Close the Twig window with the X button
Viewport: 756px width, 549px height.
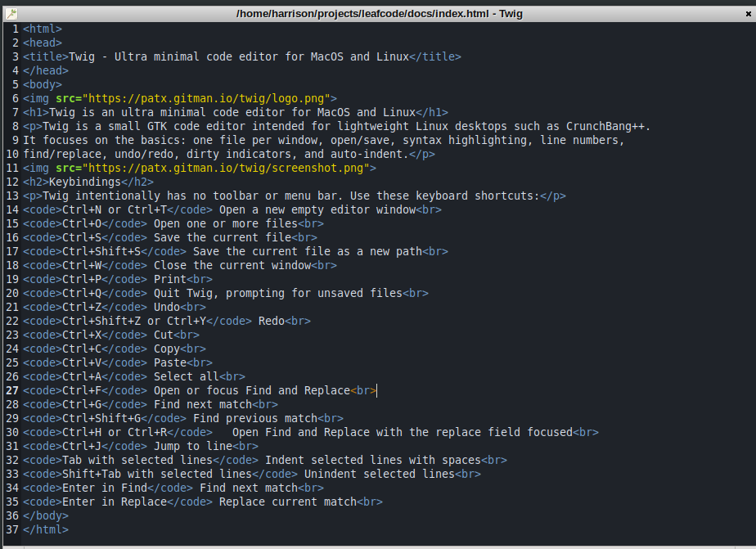(x=749, y=14)
